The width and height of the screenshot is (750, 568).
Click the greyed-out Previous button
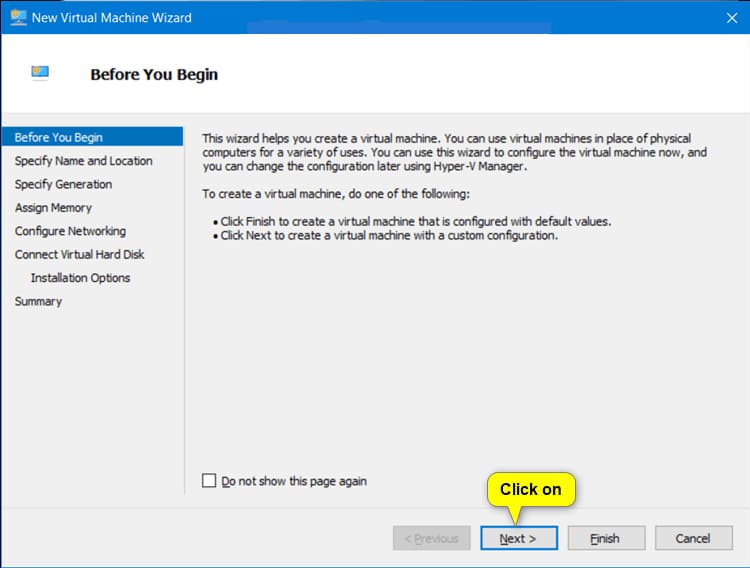[x=431, y=538]
